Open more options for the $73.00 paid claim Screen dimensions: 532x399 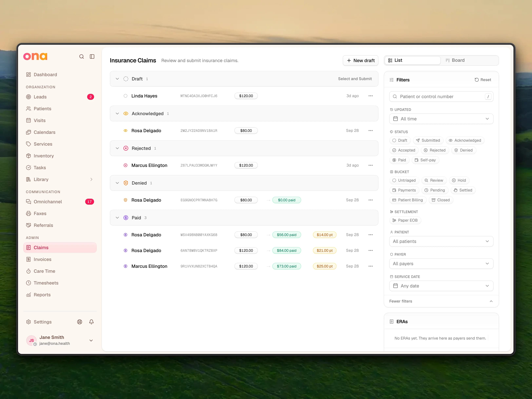(x=371, y=266)
